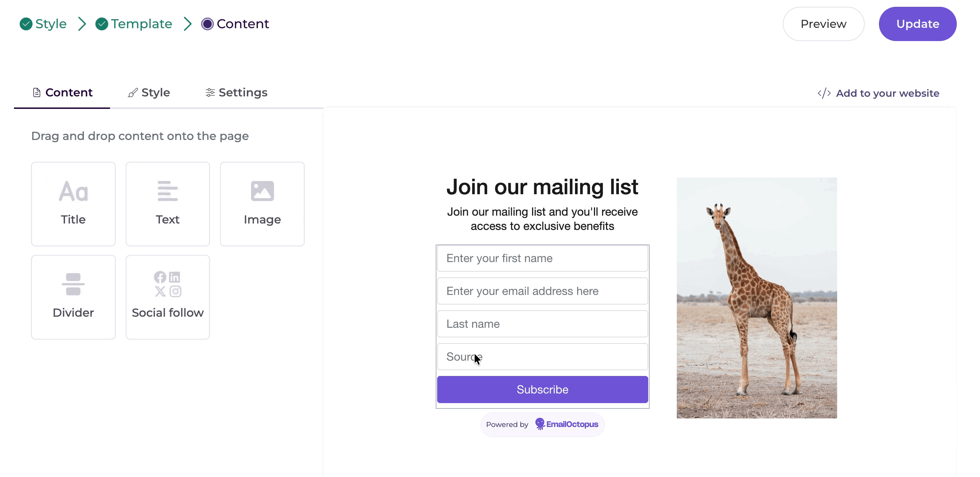
Task: Click the purple Update button
Action: click(x=917, y=24)
